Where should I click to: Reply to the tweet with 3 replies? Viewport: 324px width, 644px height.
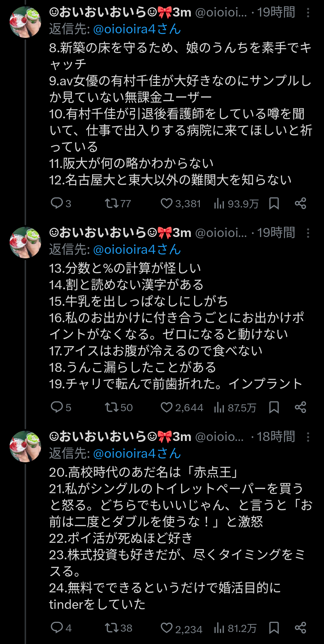(57, 203)
